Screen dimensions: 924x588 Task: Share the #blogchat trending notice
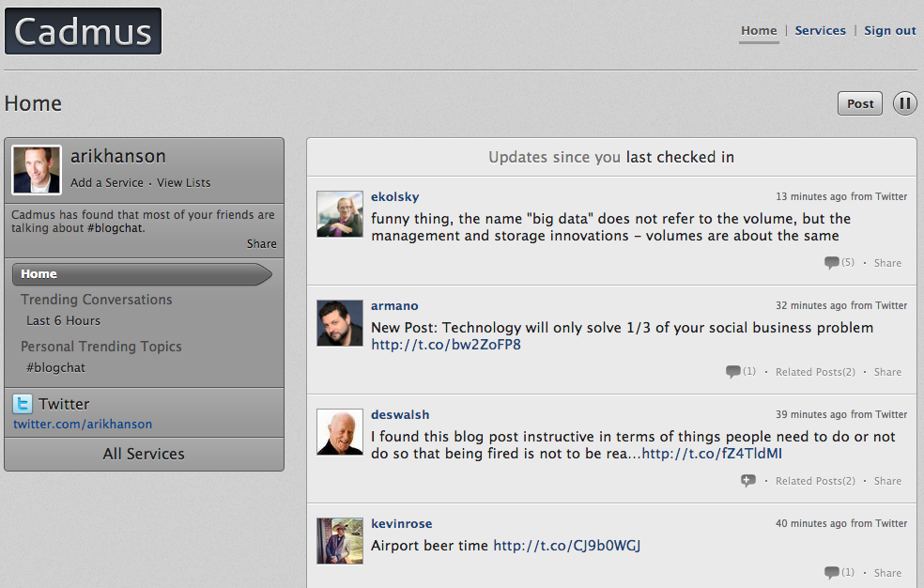pos(262,244)
